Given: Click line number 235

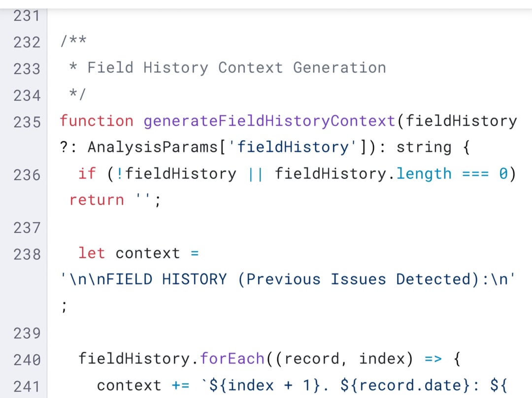Looking at the screenshot, I should pyautogui.click(x=27, y=121).
